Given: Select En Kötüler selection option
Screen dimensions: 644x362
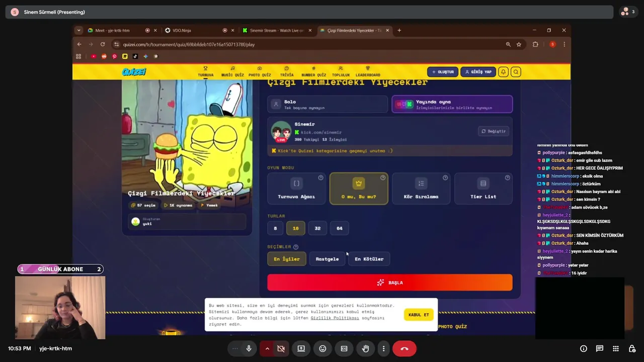Looking at the screenshot, I should [x=369, y=259].
